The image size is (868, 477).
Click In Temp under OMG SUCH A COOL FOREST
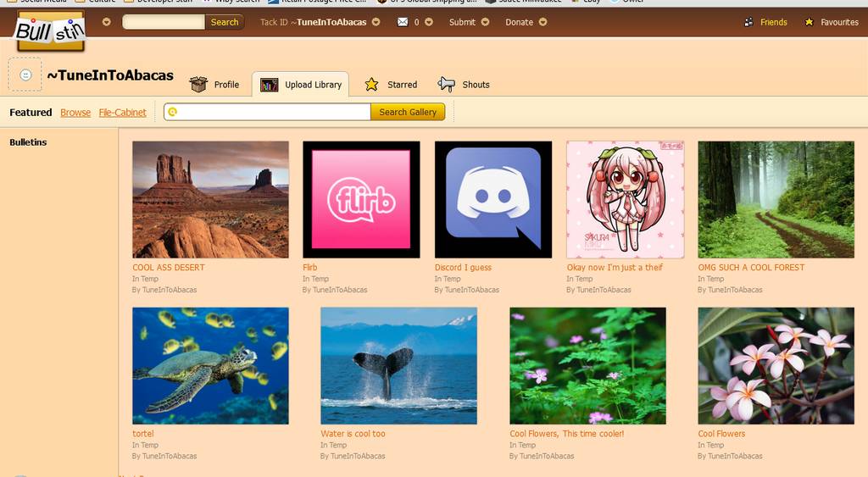(x=711, y=279)
